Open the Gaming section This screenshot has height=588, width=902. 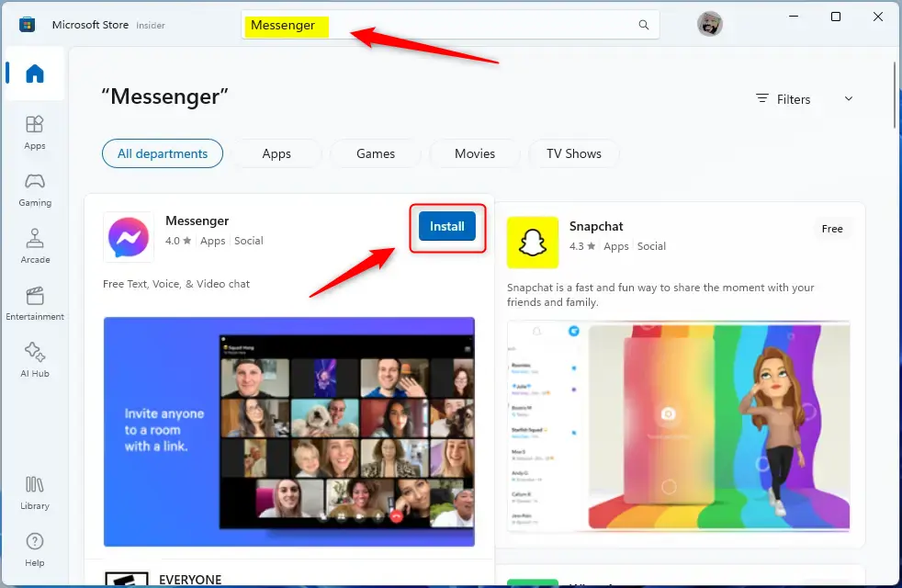pos(35,189)
